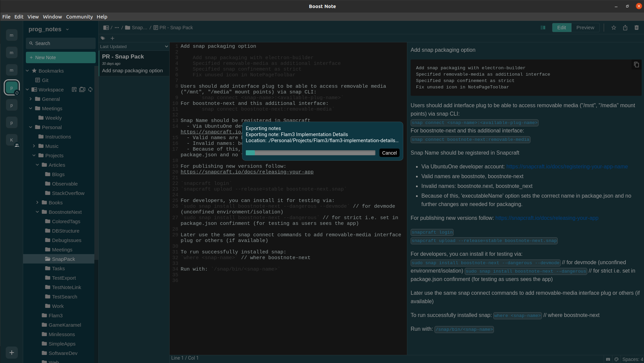
Task: Collapse the Meetings folder
Action: coord(31,109)
